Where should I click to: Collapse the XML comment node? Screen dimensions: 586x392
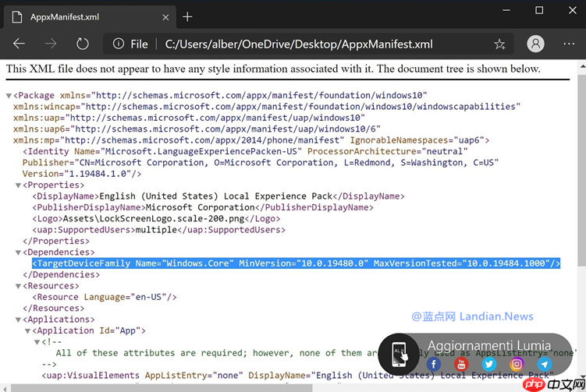37,342
